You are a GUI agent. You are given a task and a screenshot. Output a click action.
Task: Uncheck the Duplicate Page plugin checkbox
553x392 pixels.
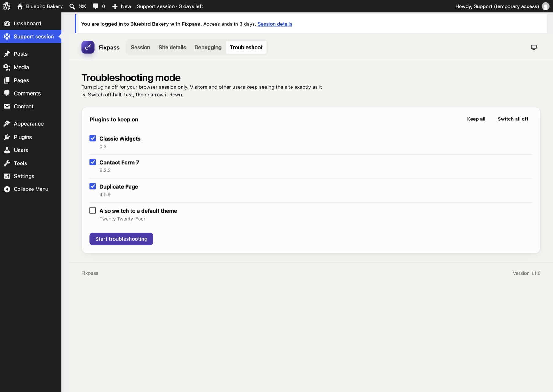[x=92, y=186]
